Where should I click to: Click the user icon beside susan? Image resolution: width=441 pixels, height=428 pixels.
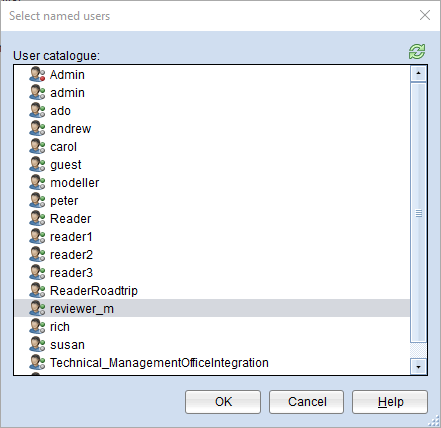[37, 344]
